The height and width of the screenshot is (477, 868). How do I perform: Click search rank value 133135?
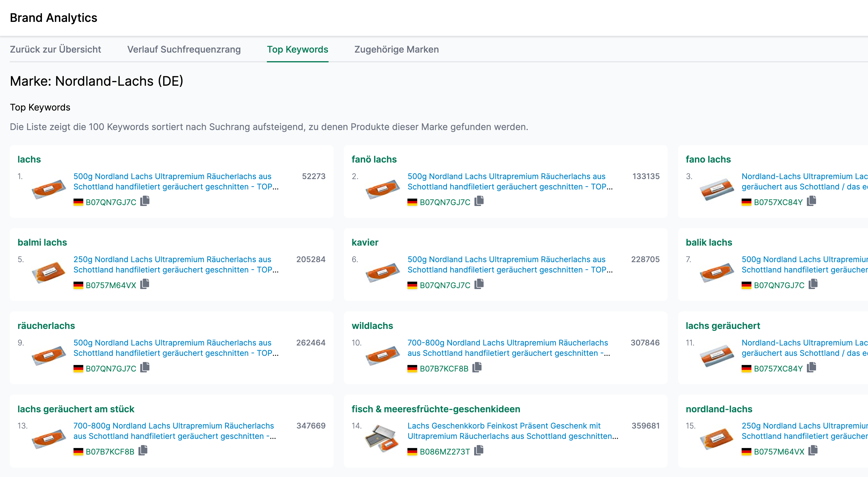tap(646, 176)
